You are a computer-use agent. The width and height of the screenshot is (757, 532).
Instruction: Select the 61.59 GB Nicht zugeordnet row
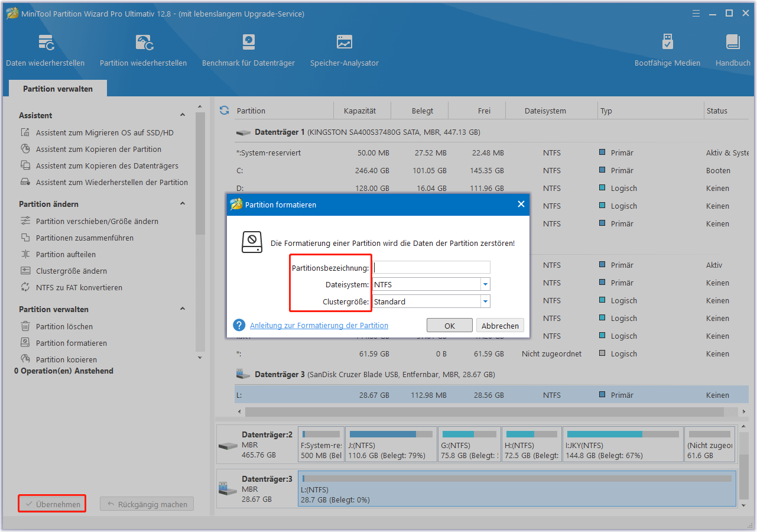492,354
